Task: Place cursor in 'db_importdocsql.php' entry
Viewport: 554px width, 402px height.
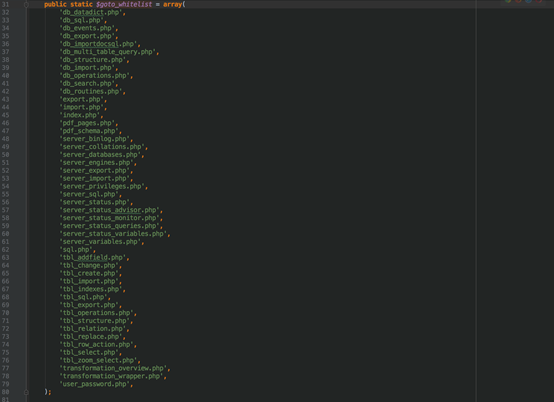Action: click(x=98, y=44)
